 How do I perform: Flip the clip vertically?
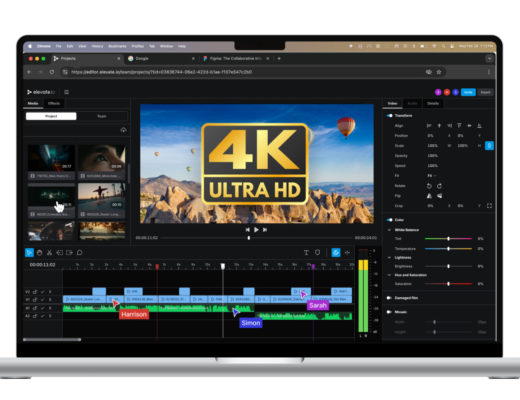click(440, 196)
